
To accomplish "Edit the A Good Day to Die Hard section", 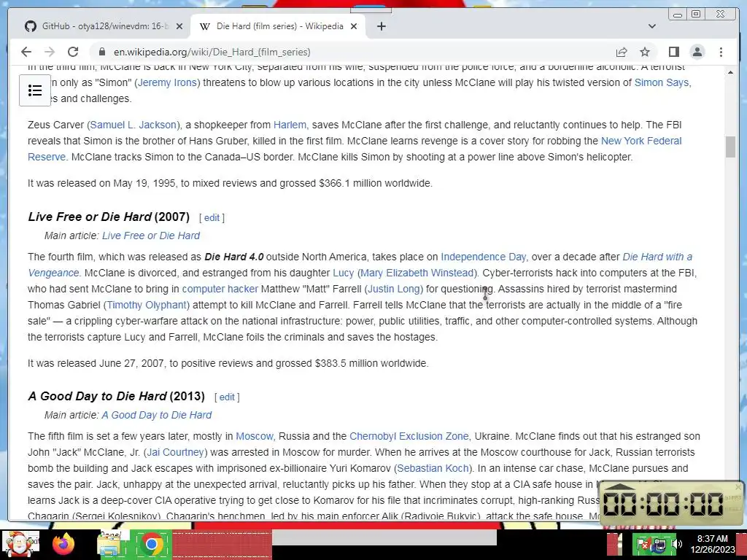I will (227, 397).
